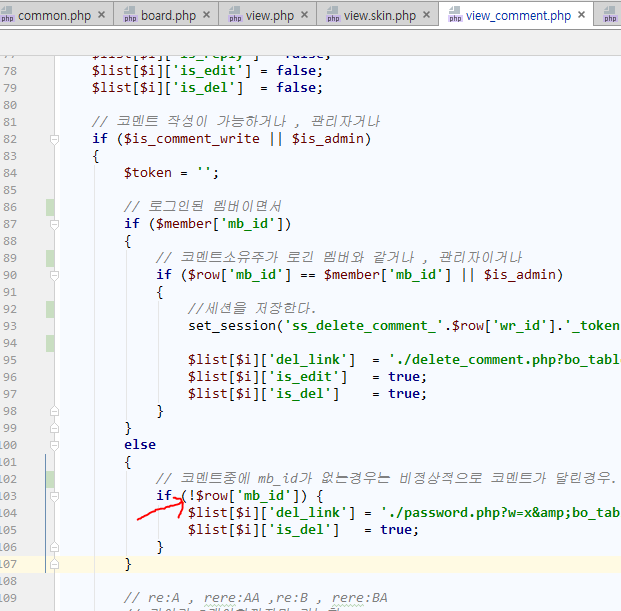Close the view_comment.php tab
The image size is (621, 611).
point(581,15)
